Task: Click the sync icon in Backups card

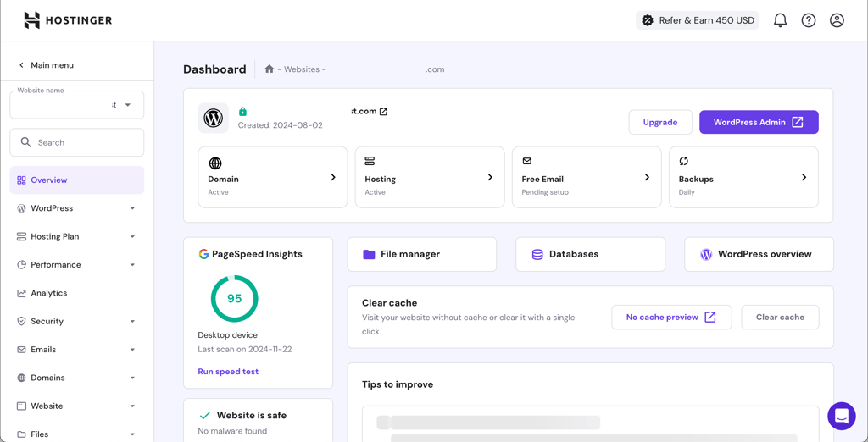Action: coord(684,161)
